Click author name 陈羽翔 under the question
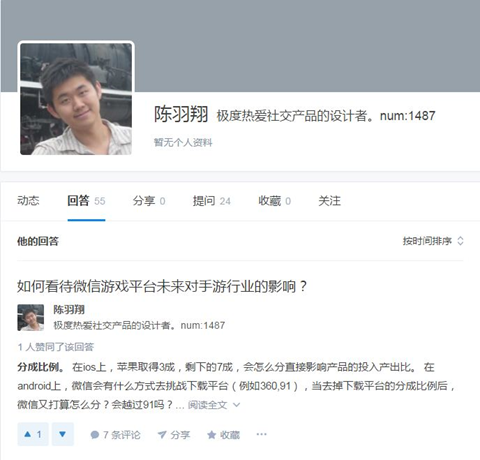This screenshot has width=480, height=460. tap(69, 310)
